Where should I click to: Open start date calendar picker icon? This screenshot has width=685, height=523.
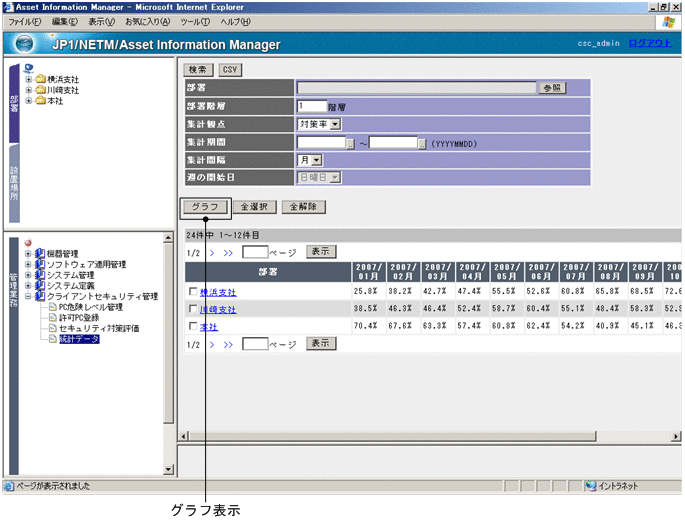click(x=350, y=143)
